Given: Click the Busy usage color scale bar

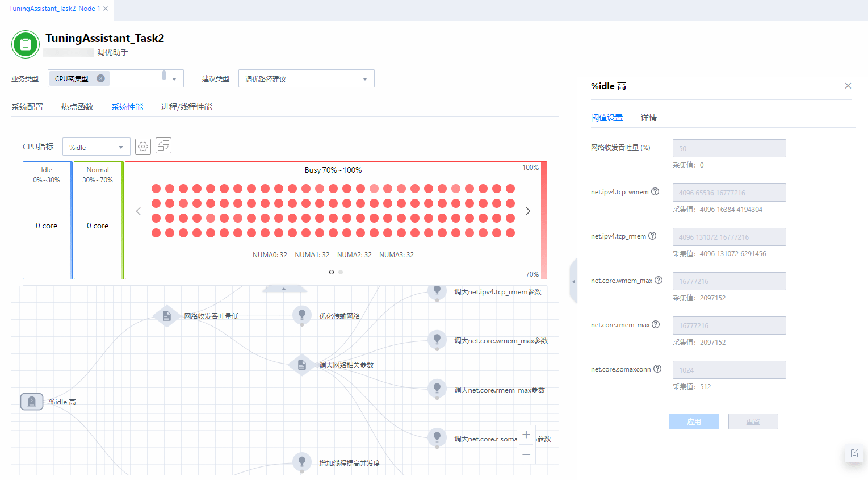Looking at the screenshot, I should point(544,220).
